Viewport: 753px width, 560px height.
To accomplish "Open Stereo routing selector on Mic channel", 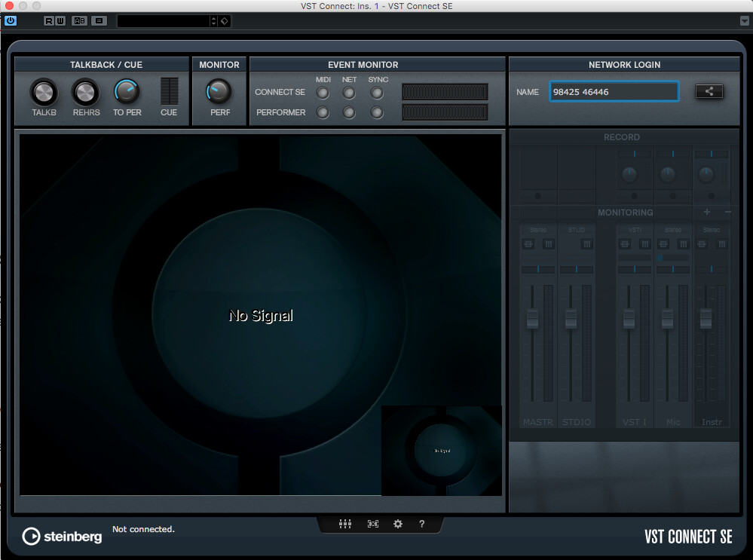I will point(673,230).
